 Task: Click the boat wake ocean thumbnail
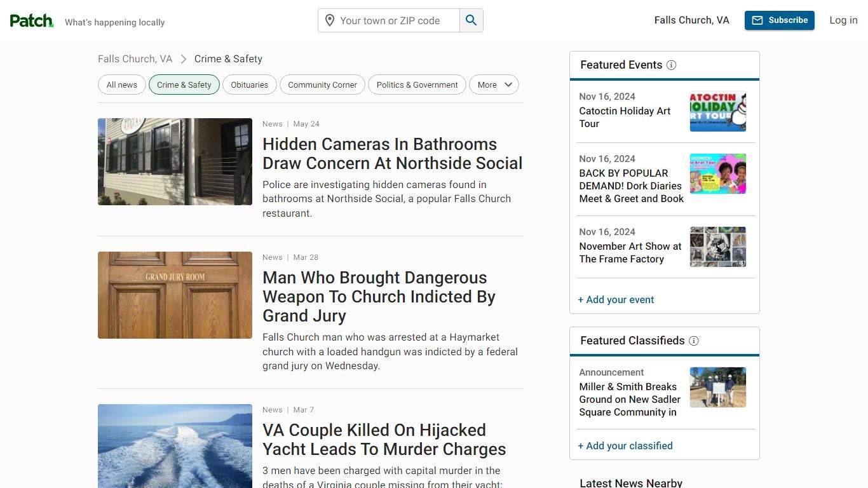tap(175, 446)
